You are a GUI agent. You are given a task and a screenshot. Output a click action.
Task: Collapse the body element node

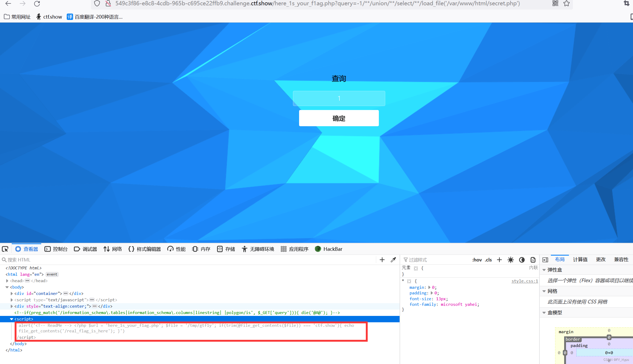[7, 287]
